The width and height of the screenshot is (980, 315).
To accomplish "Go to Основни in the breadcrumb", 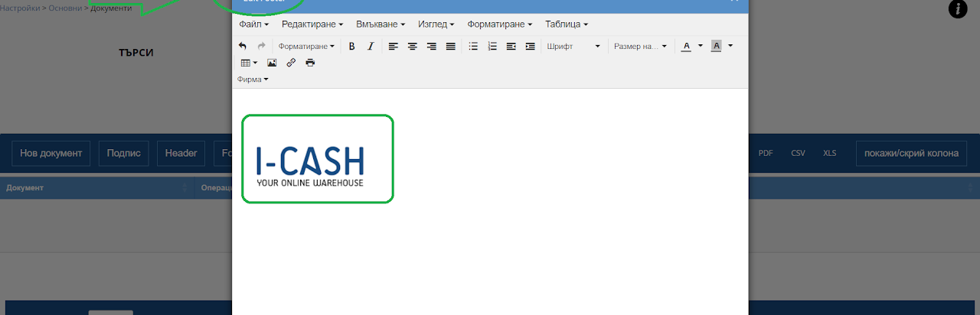I will click(65, 8).
